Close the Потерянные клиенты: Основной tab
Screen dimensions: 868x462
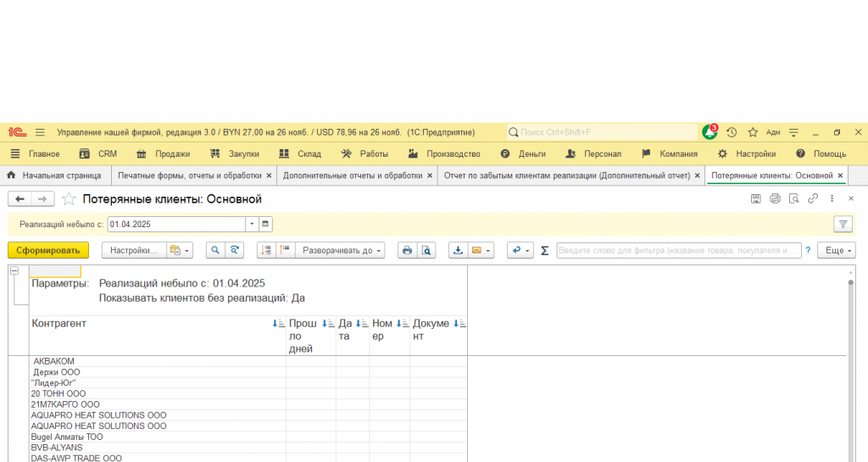point(840,175)
